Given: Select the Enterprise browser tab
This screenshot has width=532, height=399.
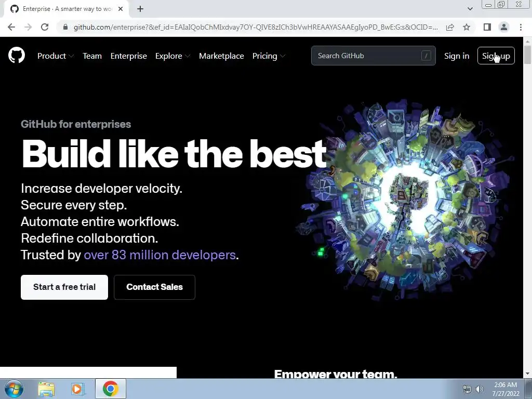Looking at the screenshot, I should [66, 9].
